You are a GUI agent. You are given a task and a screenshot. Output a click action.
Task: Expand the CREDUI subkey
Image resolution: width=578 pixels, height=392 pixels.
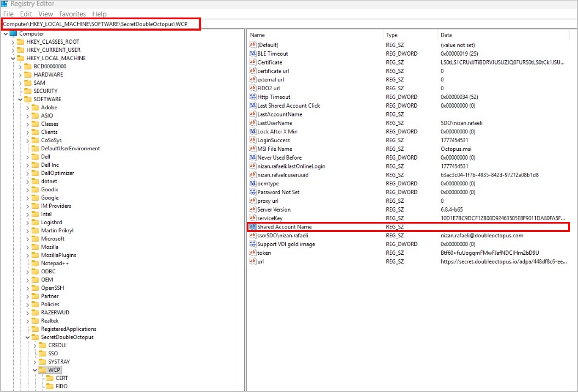(36, 345)
